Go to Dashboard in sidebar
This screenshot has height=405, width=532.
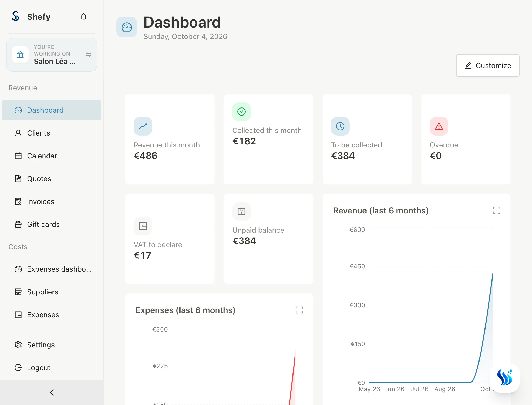[51, 110]
